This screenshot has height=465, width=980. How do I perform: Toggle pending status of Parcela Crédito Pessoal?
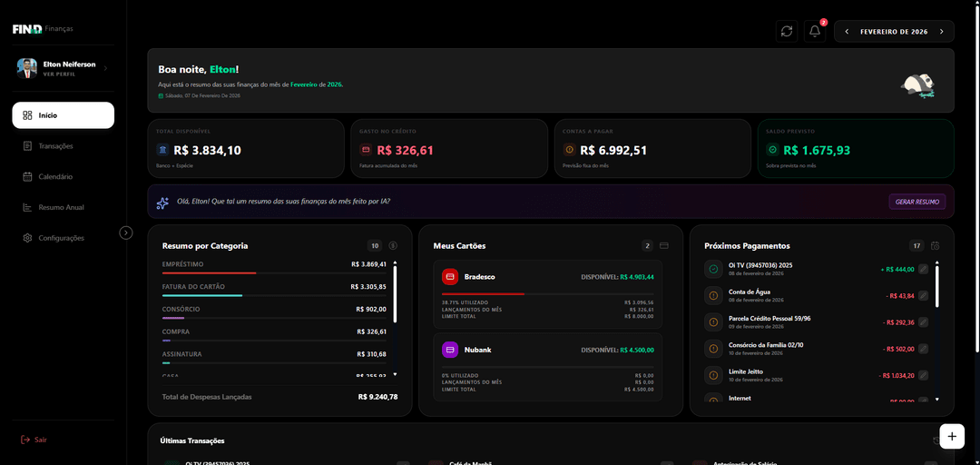pyautogui.click(x=713, y=322)
